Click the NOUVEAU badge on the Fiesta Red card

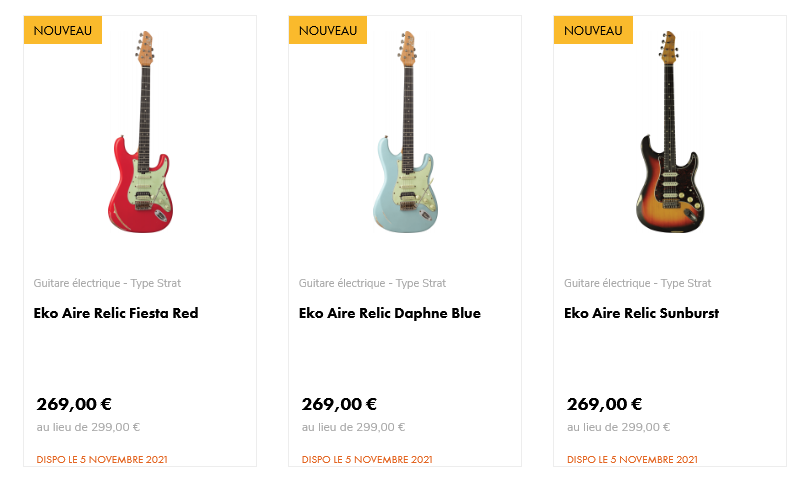click(x=63, y=30)
